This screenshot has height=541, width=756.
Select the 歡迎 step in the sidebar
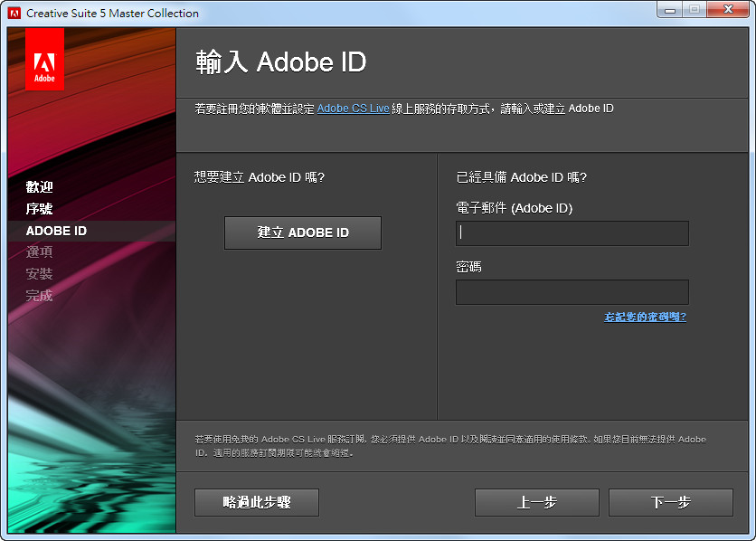pos(40,187)
